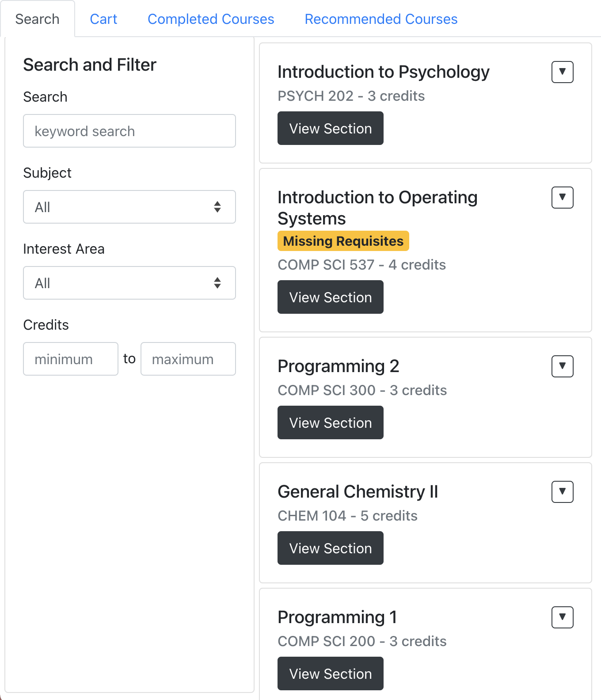The image size is (601, 700).
Task: View Section for CHEM 104
Action: tap(330, 548)
